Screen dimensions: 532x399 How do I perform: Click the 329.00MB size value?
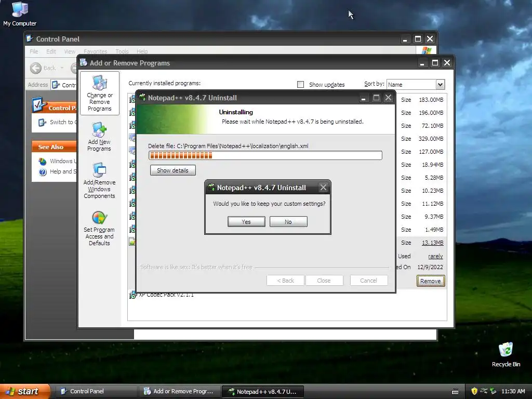coord(431,139)
